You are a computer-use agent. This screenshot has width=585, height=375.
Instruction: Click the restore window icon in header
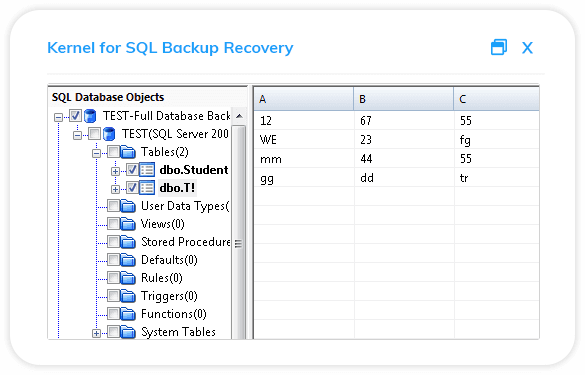point(499,47)
